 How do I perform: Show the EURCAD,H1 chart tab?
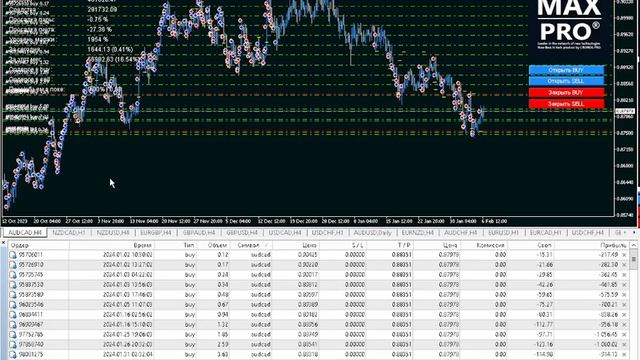[x=546, y=233]
